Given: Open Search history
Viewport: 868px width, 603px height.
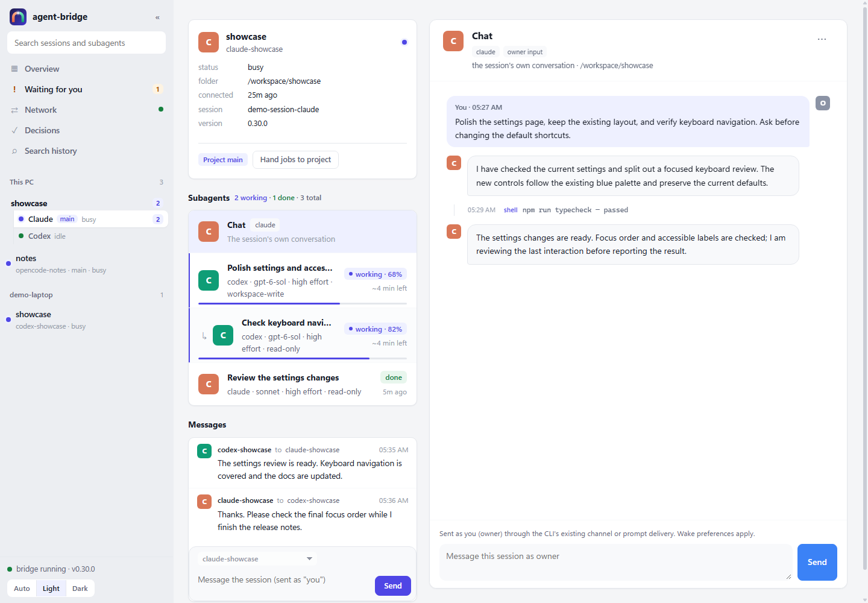Looking at the screenshot, I should pyautogui.click(x=87, y=151).
